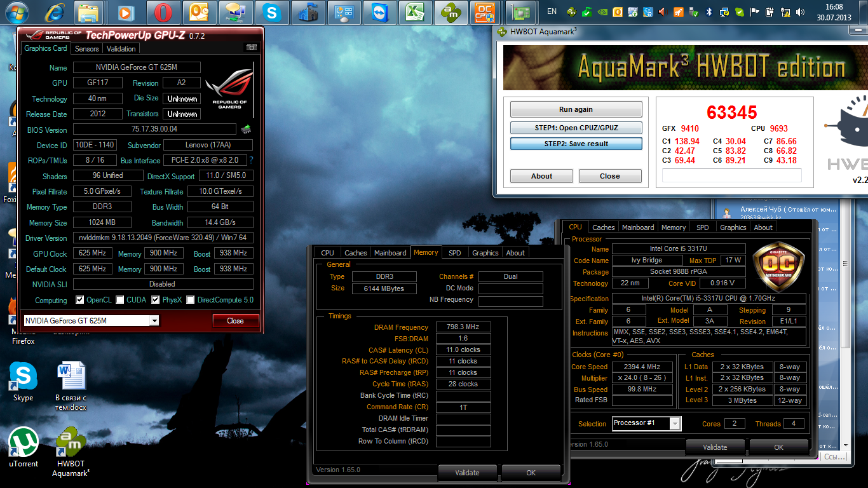
Task: Click NVIDIA tray icon
Action: 602,11
